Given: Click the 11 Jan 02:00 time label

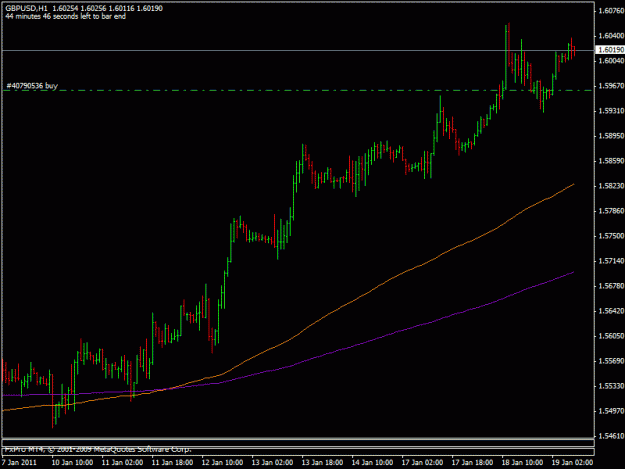Looking at the screenshot, I should pos(122,462).
